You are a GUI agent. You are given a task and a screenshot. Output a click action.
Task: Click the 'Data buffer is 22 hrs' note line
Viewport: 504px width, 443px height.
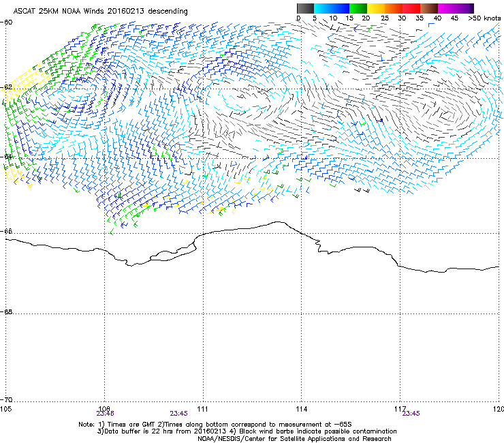click(247, 431)
